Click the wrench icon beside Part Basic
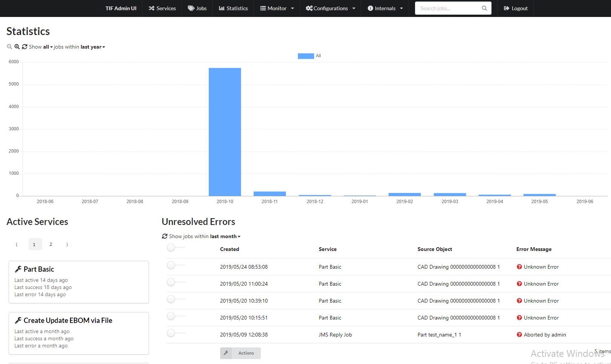611x364 pixels. (18, 269)
